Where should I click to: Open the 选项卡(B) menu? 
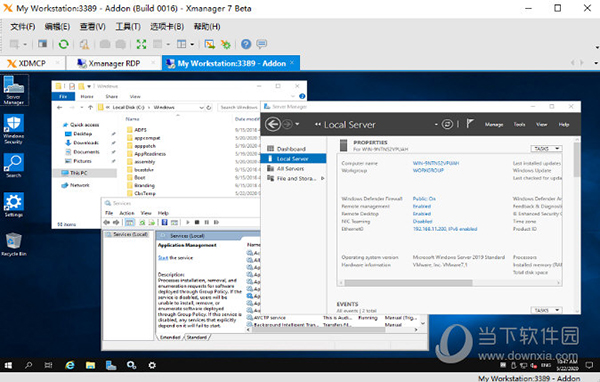[x=167, y=27]
